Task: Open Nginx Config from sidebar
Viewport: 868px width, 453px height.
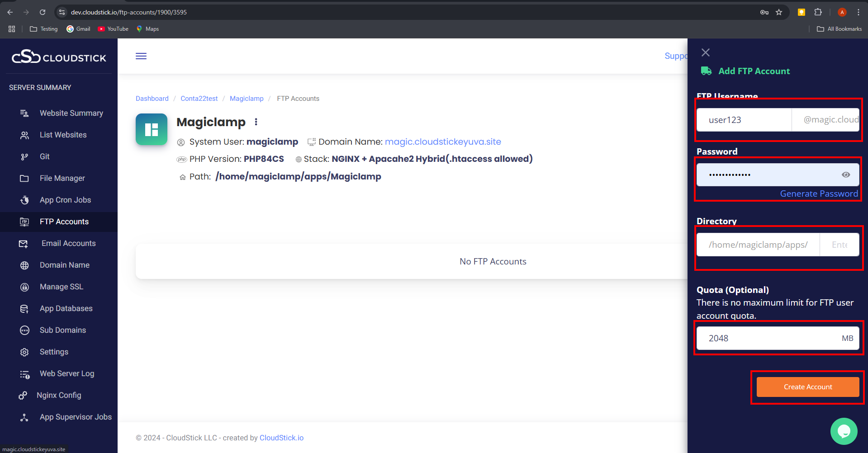Action: click(59, 395)
